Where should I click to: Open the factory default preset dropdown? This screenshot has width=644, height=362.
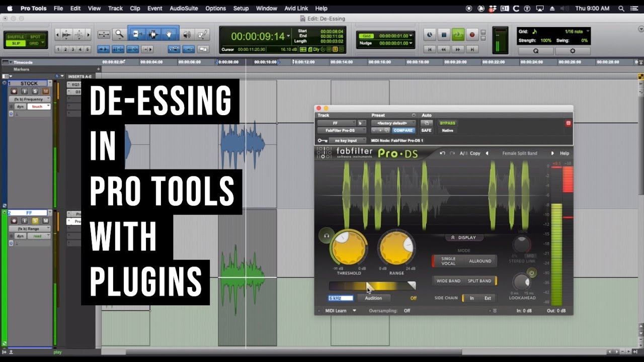(393, 123)
